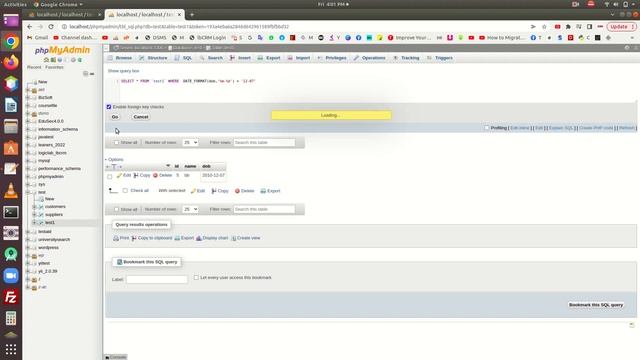640x360 pixels.
Task: Open Terminal from the Ubuntu dock
Action: pyautogui.click(x=11, y=212)
